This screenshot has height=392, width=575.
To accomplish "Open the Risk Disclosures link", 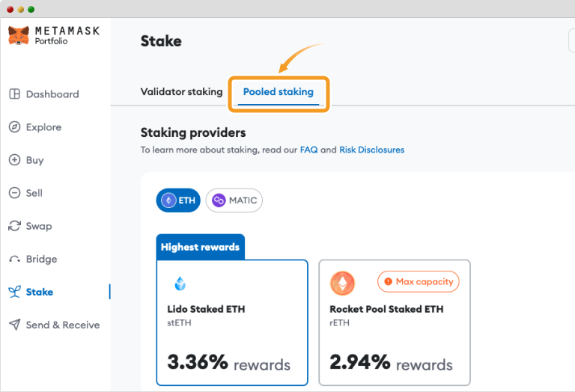I will (371, 150).
